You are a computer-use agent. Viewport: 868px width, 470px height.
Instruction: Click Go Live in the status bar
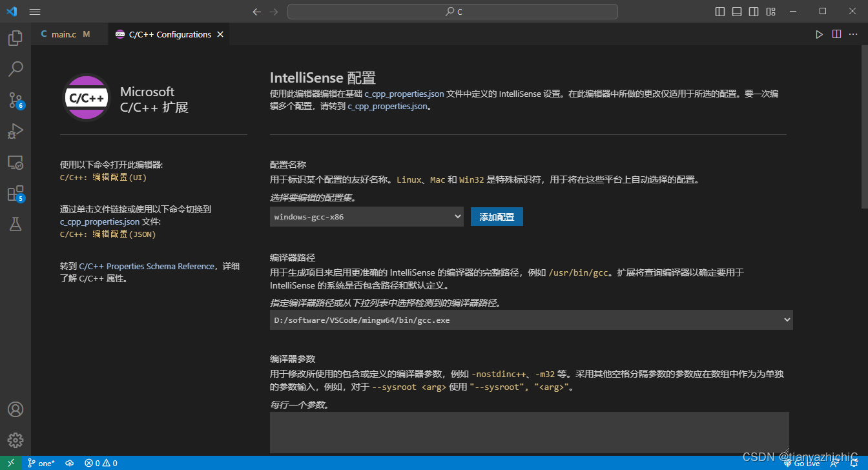point(801,463)
